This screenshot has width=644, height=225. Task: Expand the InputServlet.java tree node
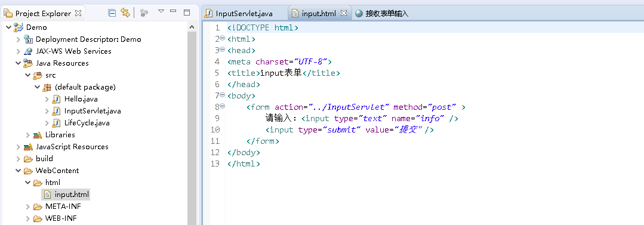[47, 111]
